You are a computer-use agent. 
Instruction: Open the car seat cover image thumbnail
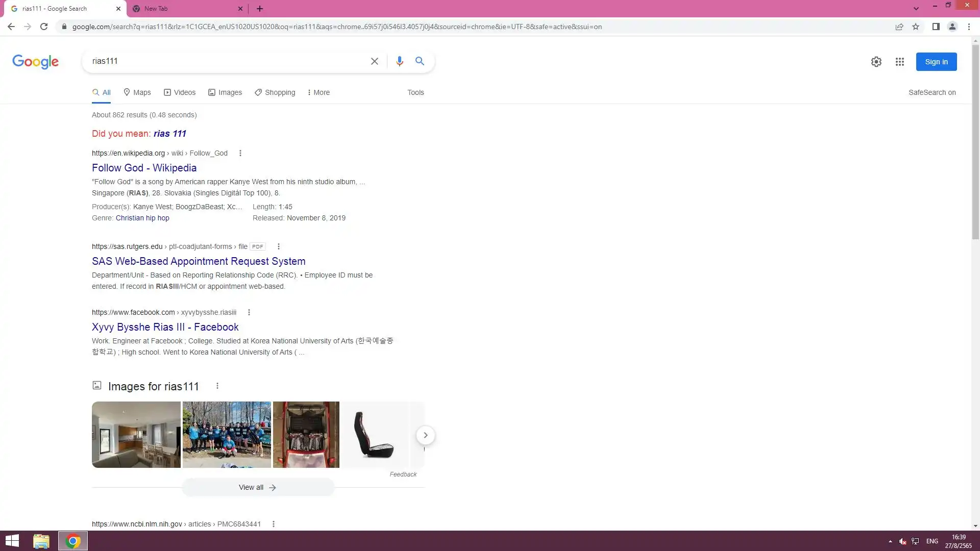tap(375, 435)
